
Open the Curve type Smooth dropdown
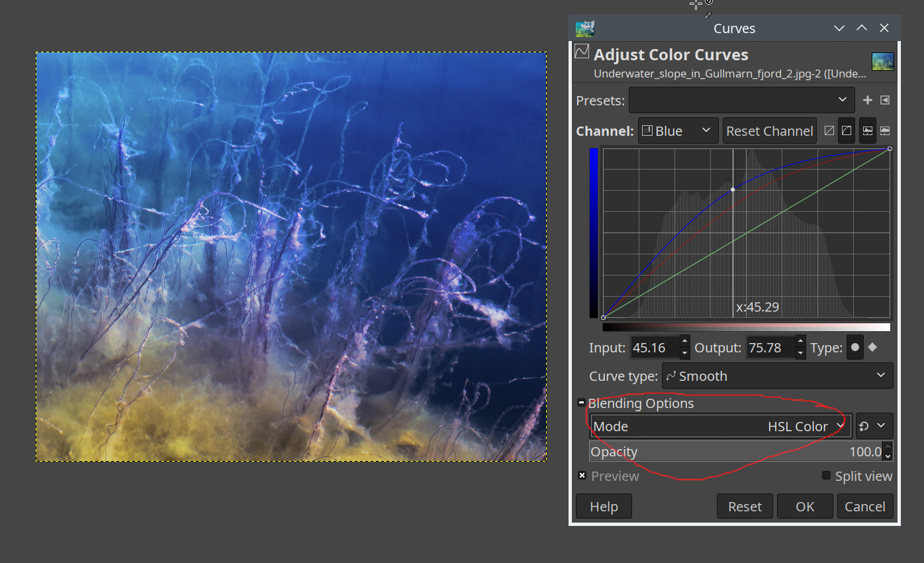pos(776,376)
